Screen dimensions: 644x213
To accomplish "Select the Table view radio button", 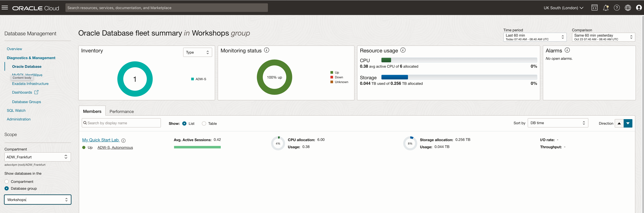I will coord(204,124).
